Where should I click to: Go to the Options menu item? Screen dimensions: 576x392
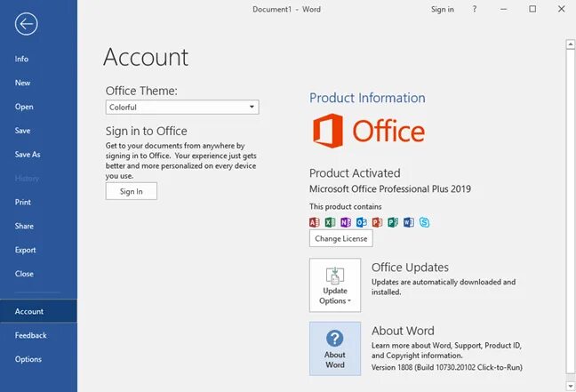pos(28,359)
